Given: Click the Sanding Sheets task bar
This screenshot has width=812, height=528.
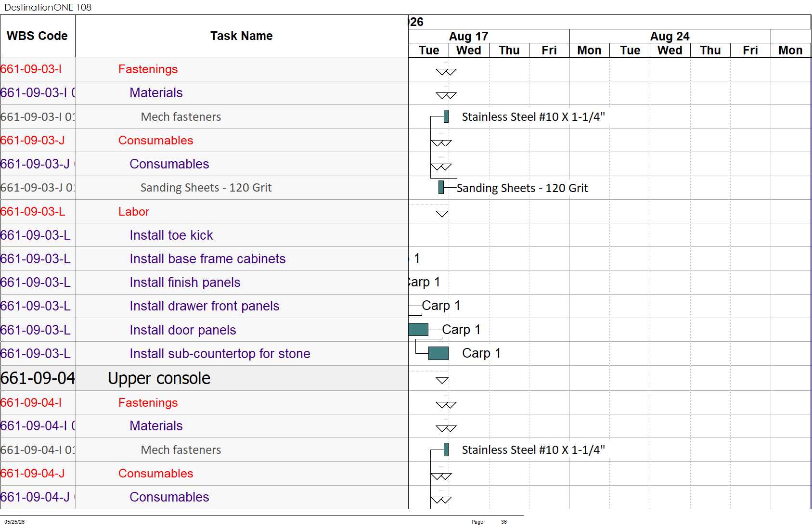Looking at the screenshot, I should [441, 187].
